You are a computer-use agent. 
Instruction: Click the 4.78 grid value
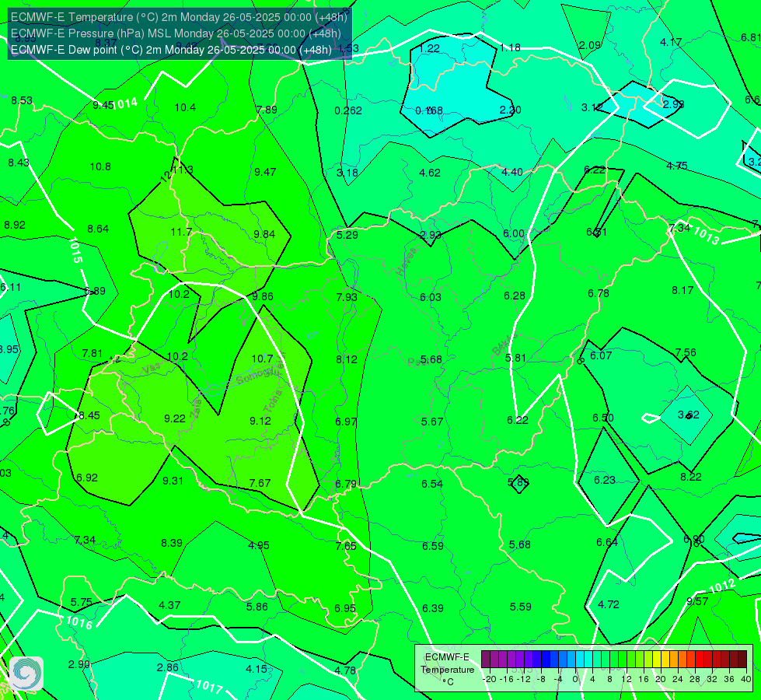[345, 671]
